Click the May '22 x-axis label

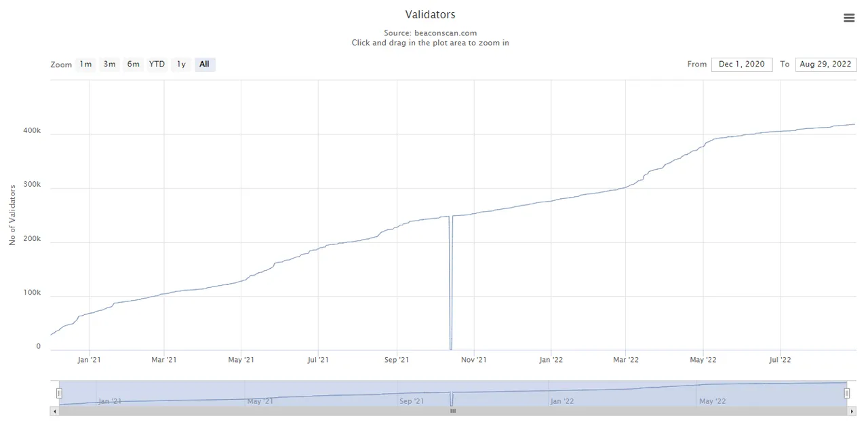tap(703, 360)
